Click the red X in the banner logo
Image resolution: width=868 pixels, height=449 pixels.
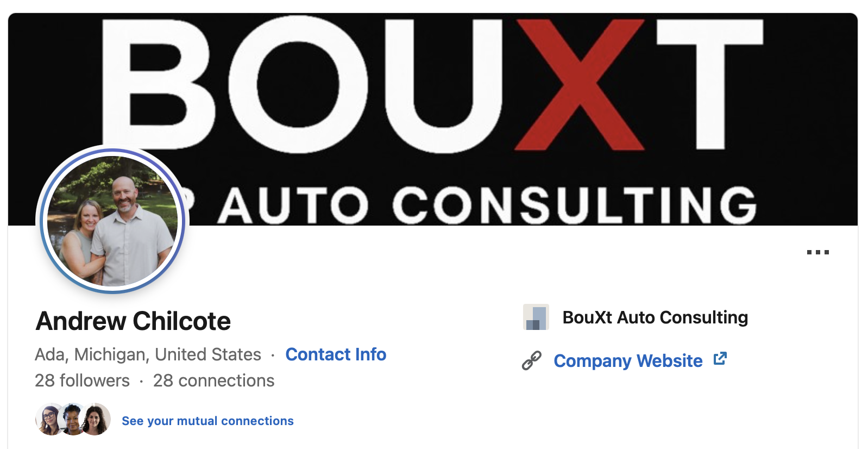pyautogui.click(x=580, y=84)
